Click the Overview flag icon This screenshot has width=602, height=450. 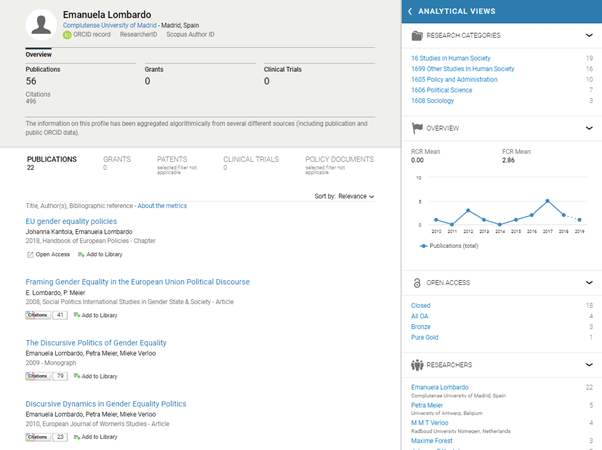pyautogui.click(x=416, y=129)
